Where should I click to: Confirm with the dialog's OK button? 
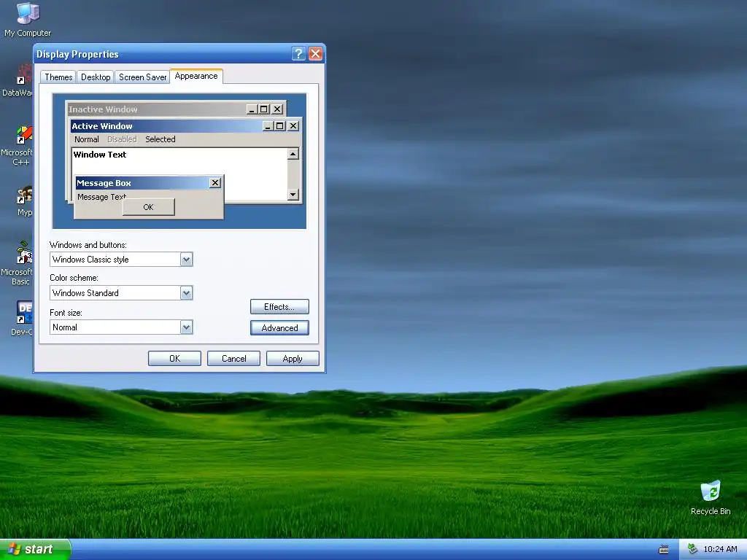click(x=174, y=359)
